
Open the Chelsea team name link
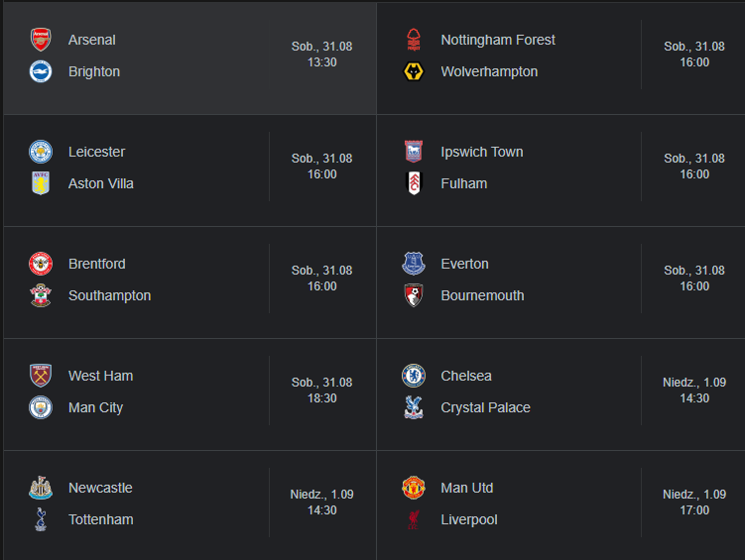click(x=466, y=376)
